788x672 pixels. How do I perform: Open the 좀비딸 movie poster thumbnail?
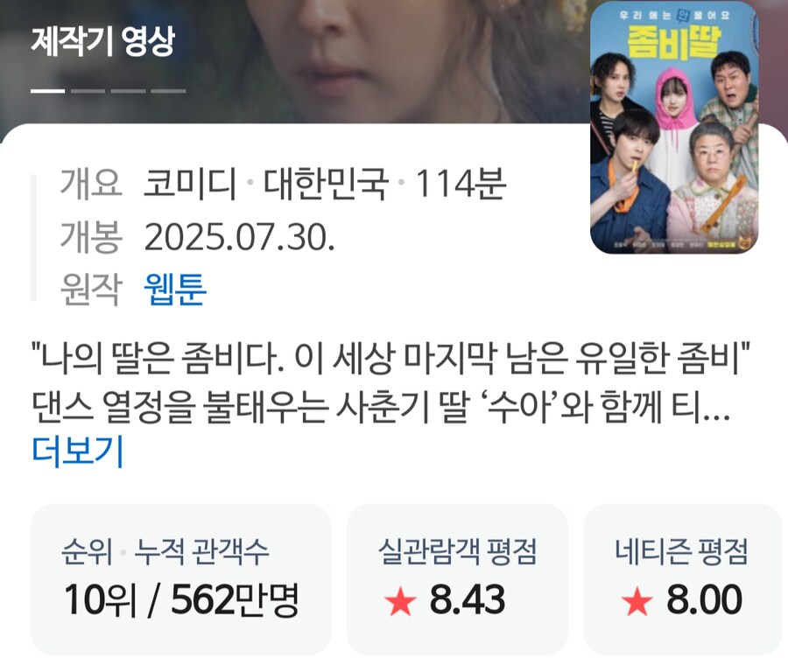(x=674, y=128)
